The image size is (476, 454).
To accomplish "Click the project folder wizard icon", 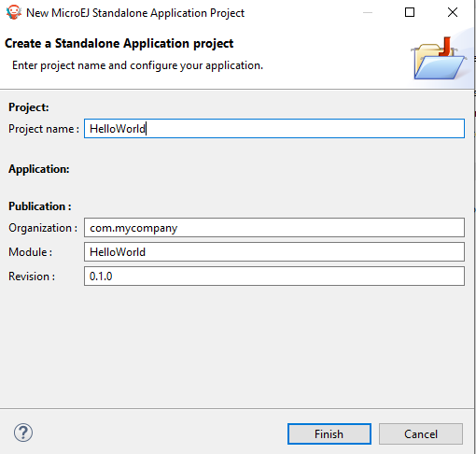I will coord(439,59).
